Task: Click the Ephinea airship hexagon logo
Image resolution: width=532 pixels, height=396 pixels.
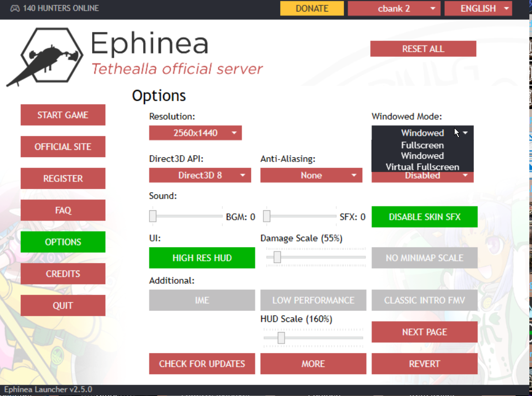Action: pyautogui.click(x=45, y=57)
